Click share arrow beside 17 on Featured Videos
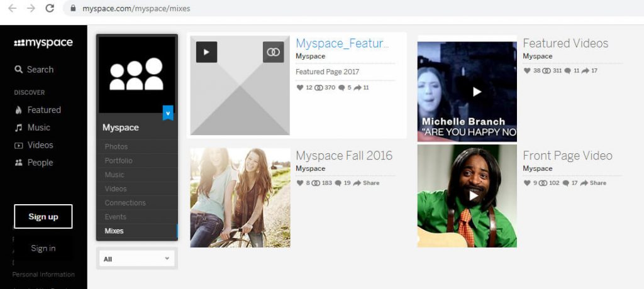644x289 pixels. tap(586, 70)
